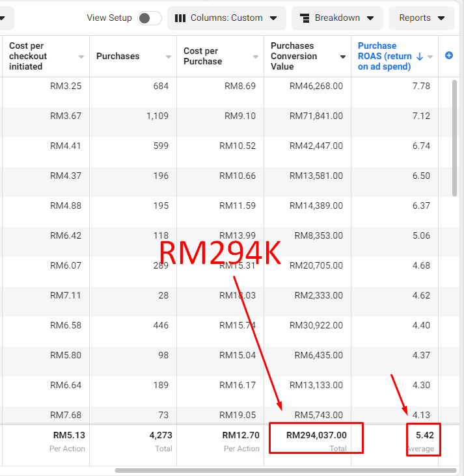
Task: Sort by Cost per checkout initiated header
Action: 28,56
